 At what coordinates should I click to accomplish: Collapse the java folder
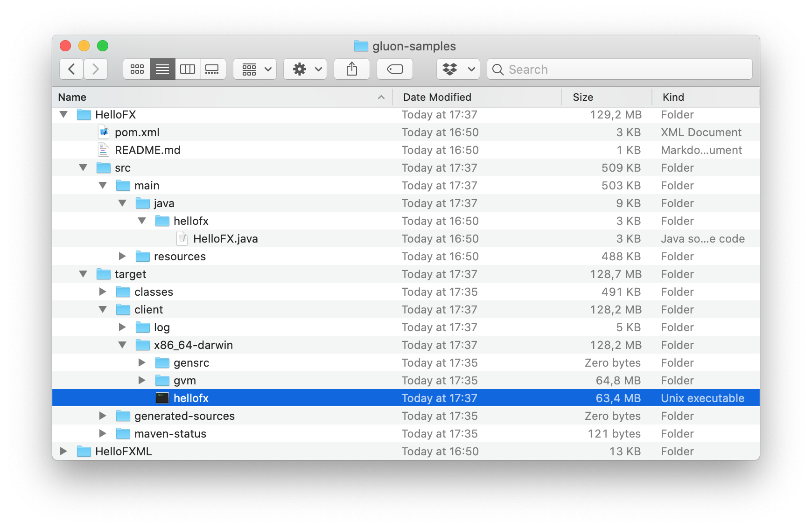tap(123, 203)
